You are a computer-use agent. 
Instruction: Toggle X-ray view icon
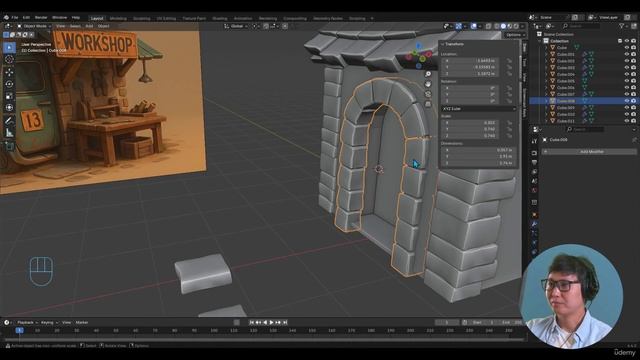point(488,26)
